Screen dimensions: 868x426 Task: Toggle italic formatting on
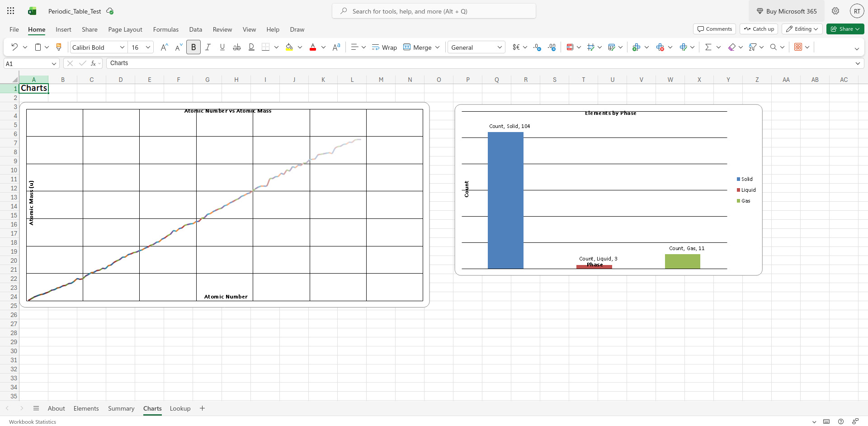pyautogui.click(x=208, y=47)
